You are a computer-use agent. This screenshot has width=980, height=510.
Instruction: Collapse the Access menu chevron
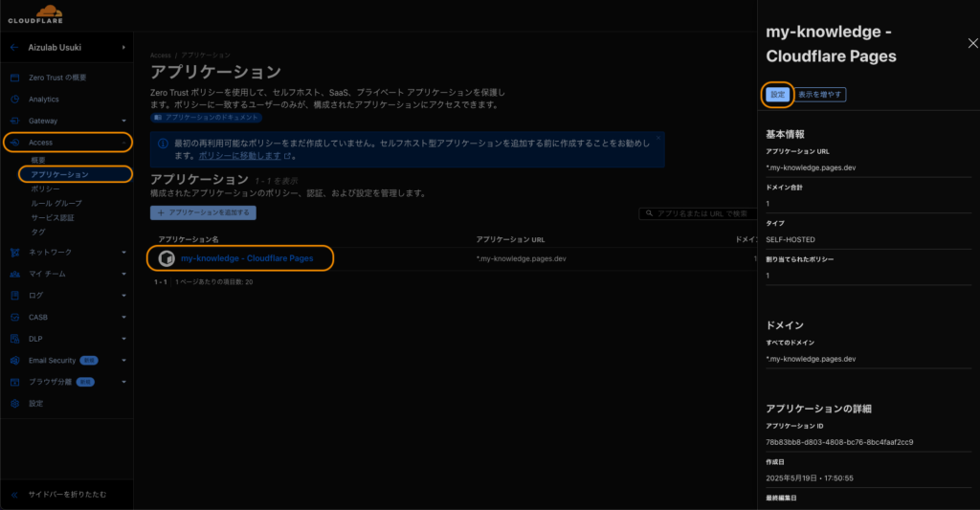123,143
